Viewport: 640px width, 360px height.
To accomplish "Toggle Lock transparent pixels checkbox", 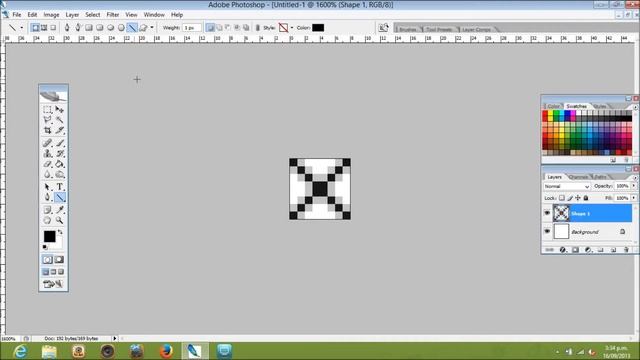I will pos(562,198).
